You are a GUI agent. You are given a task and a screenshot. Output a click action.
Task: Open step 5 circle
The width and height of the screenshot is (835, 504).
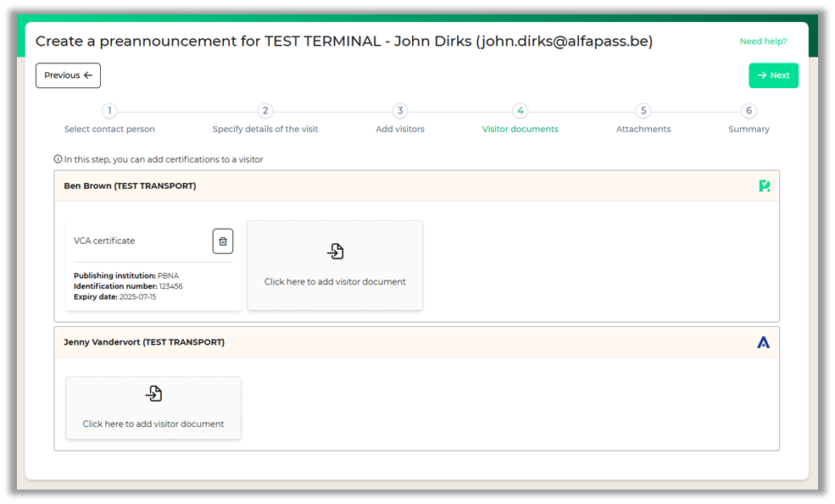click(x=643, y=111)
